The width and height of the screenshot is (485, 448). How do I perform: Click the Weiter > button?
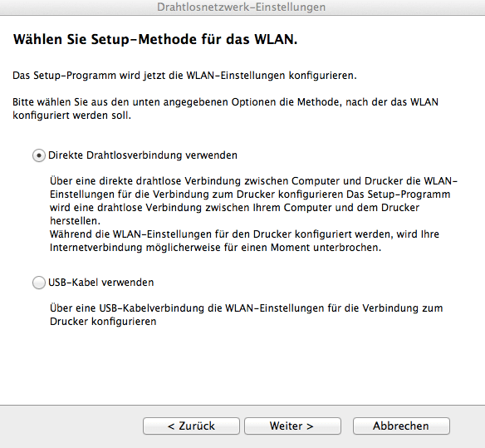coord(292,426)
